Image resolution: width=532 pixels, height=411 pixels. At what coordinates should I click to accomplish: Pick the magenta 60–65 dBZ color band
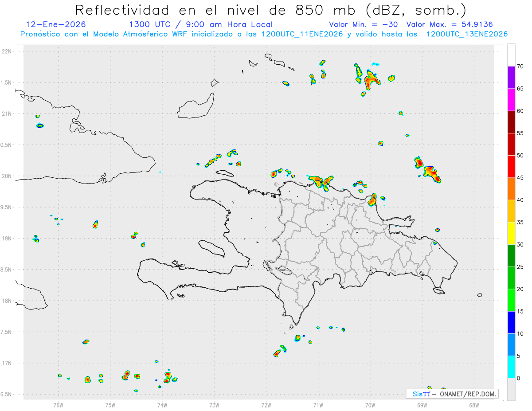[511, 100]
